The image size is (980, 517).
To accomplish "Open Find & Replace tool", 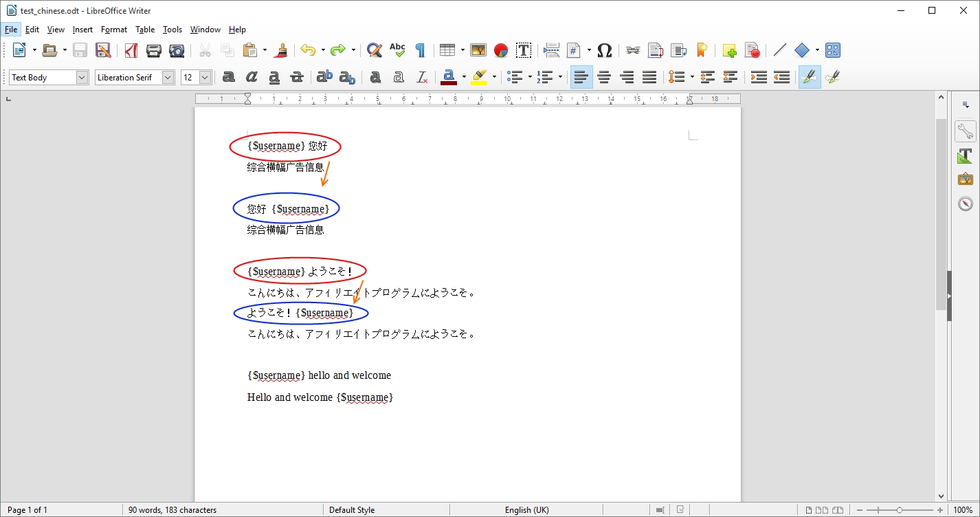I will pyautogui.click(x=374, y=50).
